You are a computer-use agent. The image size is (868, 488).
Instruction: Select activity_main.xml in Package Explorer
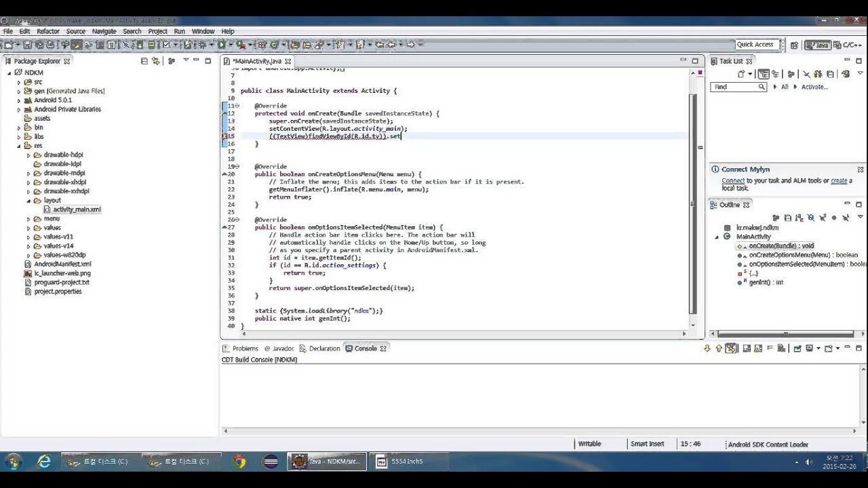coord(77,209)
